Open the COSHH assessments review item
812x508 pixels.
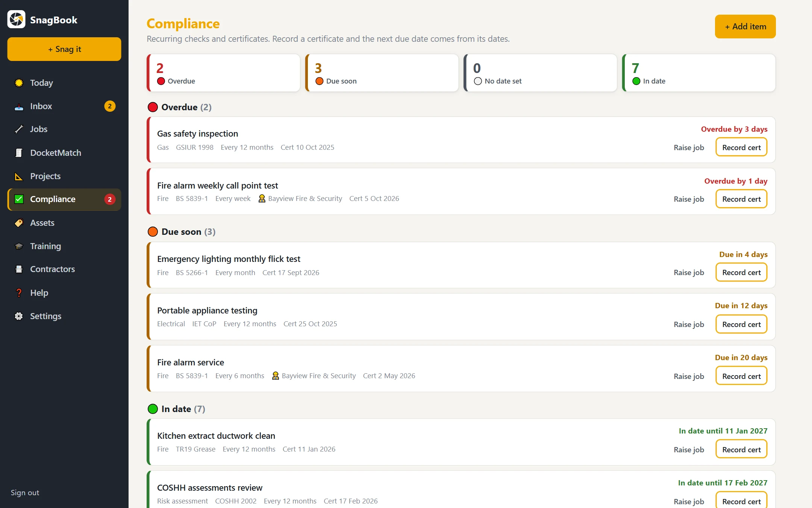(x=461, y=489)
